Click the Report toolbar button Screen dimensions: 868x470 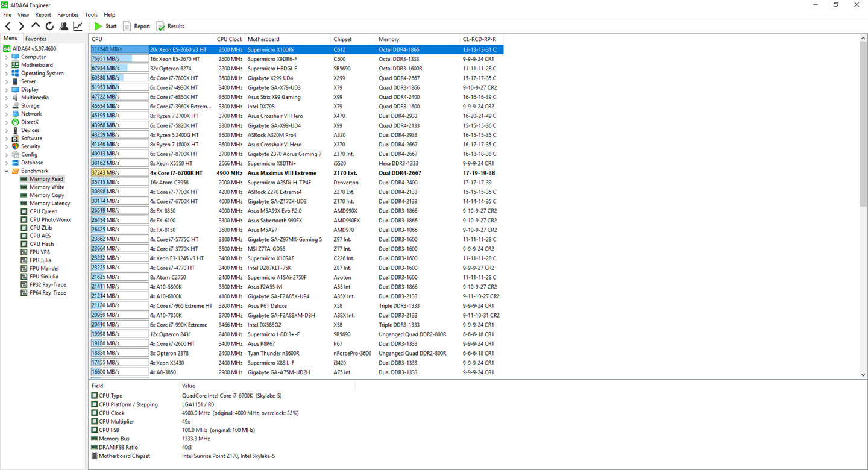coord(136,26)
